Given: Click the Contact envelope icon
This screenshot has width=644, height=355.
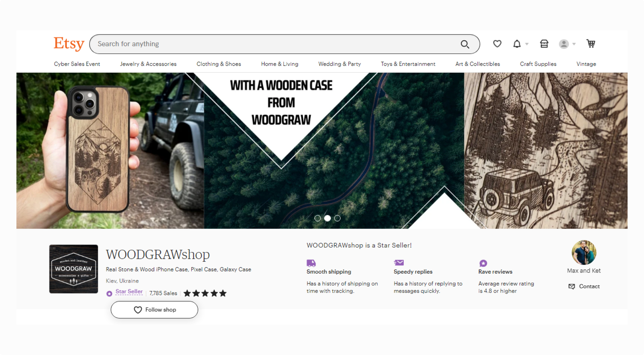Looking at the screenshot, I should coord(572,286).
